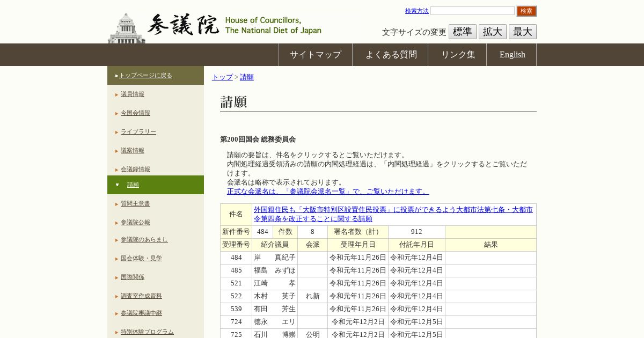This screenshot has width=644, height=338.
Task: Open the 検索方法 help link
Action: (x=416, y=11)
